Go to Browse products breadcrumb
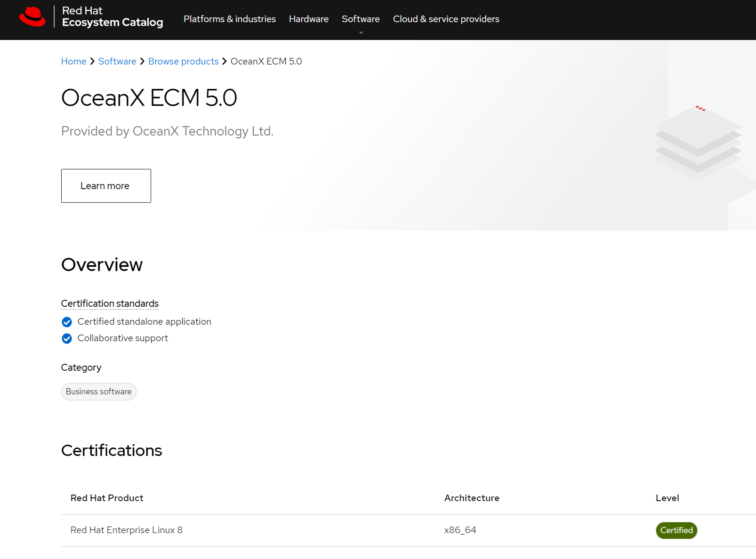The width and height of the screenshot is (756, 559). click(x=184, y=61)
